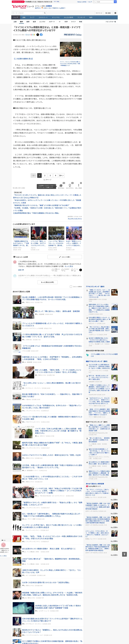Open マイページ link
This screenshot has height=644, width=129.
[99, 13]
